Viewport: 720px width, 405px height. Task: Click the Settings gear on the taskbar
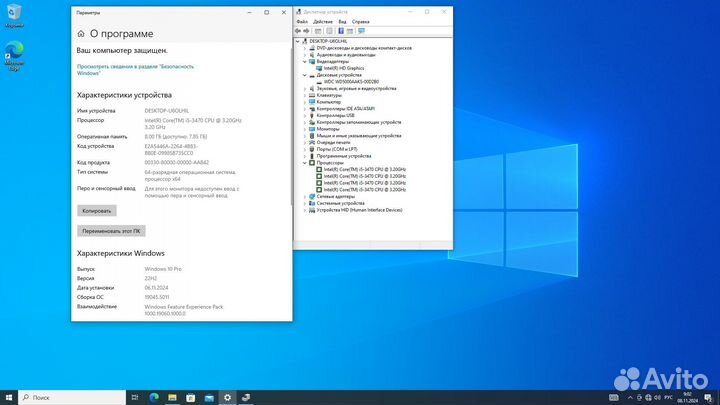pos(227,397)
